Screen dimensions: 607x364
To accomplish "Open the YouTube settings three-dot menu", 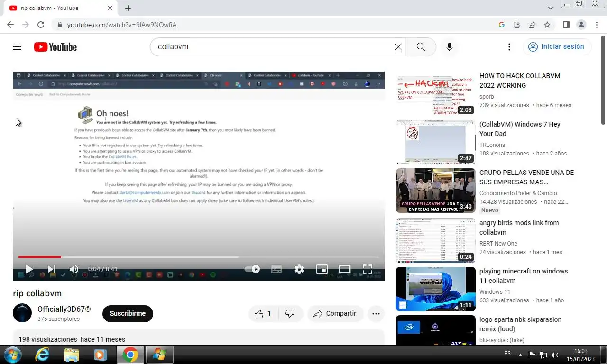I will (x=509, y=47).
